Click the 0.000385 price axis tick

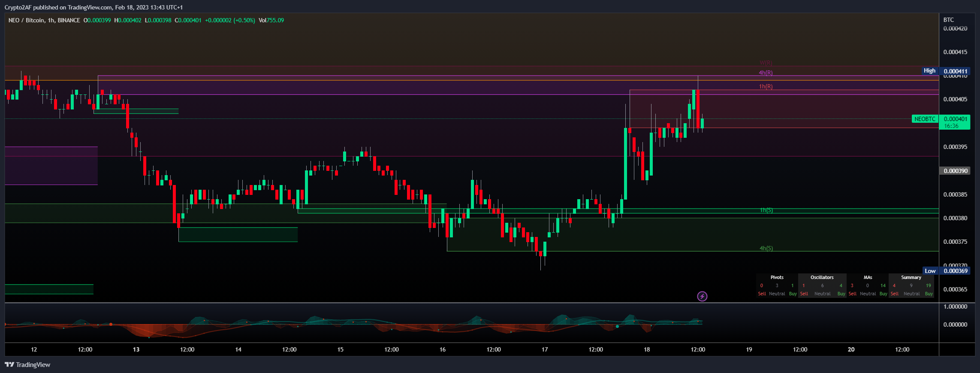click(x=955, y=194)
